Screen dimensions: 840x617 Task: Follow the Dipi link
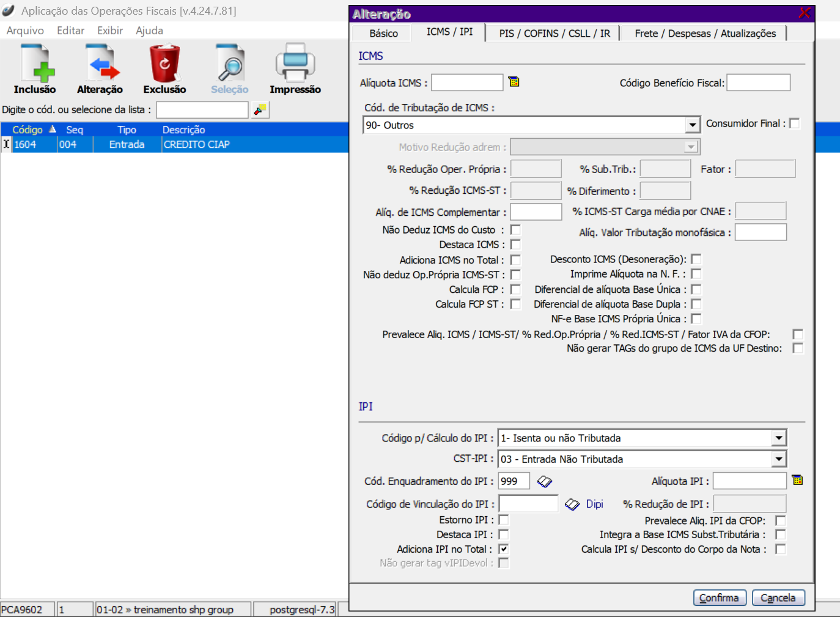594,504
